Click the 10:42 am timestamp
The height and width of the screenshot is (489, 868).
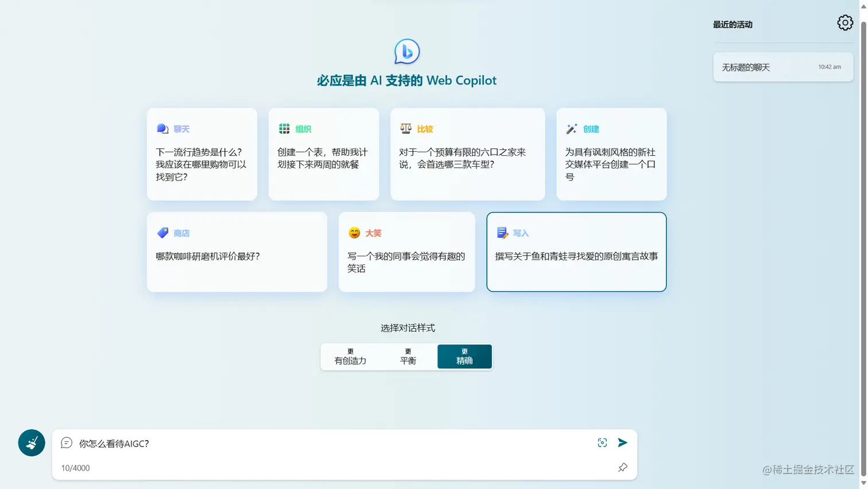(x=830, y=67)
